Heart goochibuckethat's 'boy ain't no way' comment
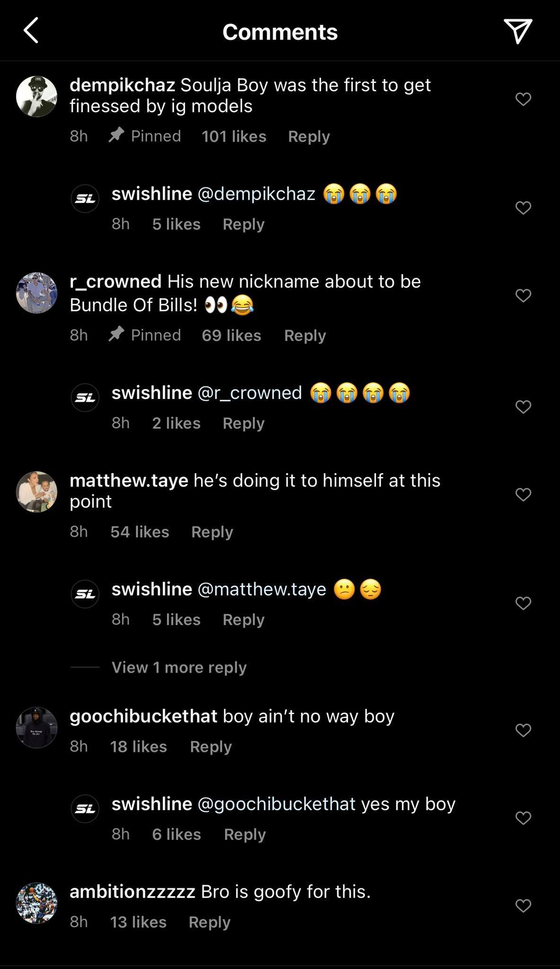 pyautogui.click(x=523, y=730)
